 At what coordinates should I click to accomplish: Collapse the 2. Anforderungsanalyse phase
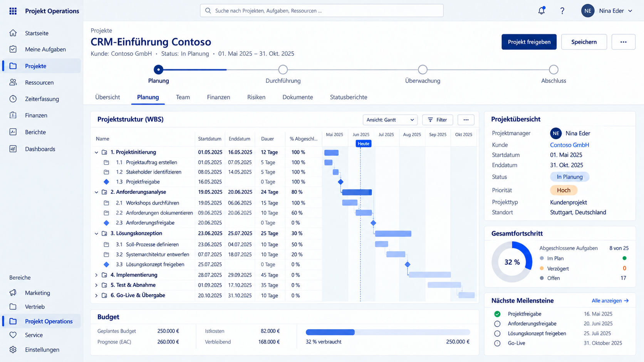[96, 192]
